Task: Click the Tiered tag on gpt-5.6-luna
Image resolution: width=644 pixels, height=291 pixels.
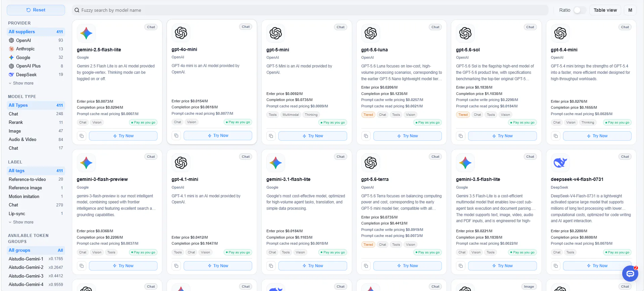Action: coord(368,115)
